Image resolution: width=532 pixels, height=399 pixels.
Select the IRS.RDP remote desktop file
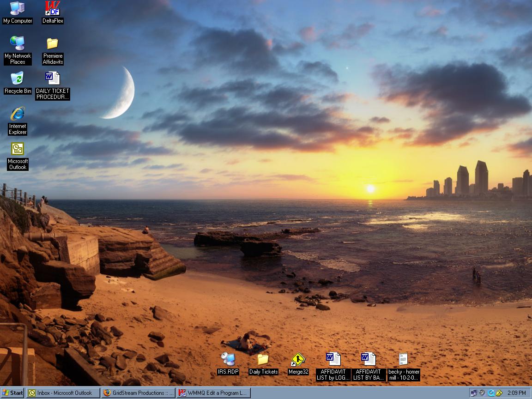[228, 360]
